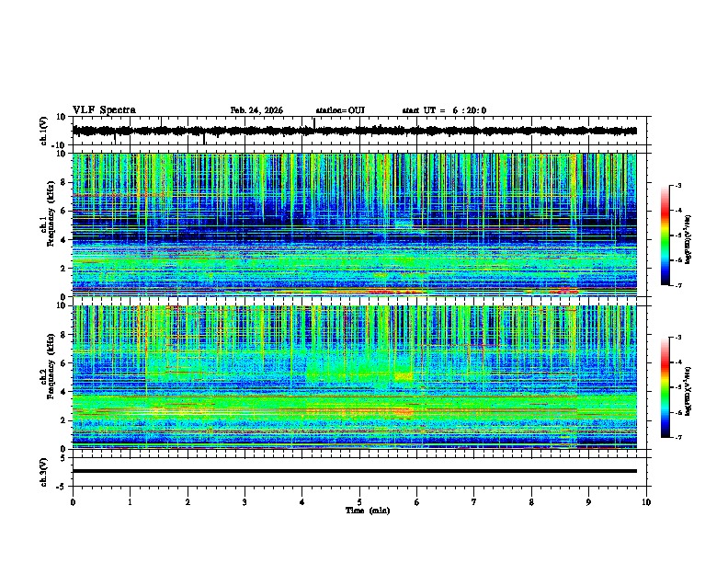Image resolution: width=728 pixels, height=563 pixels.
Task: Select the "ch.3(V)" axis label
Action: pos(44,472)
